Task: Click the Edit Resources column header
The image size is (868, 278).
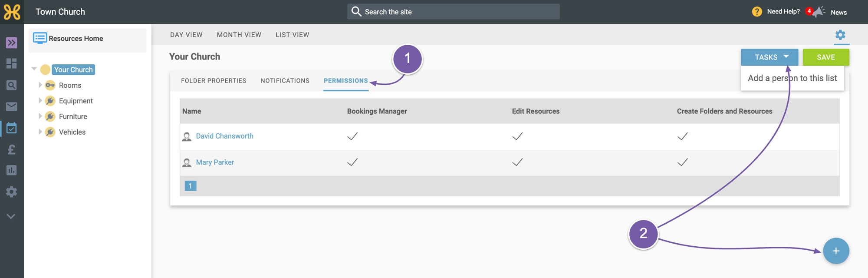Action: coord(536,111)
